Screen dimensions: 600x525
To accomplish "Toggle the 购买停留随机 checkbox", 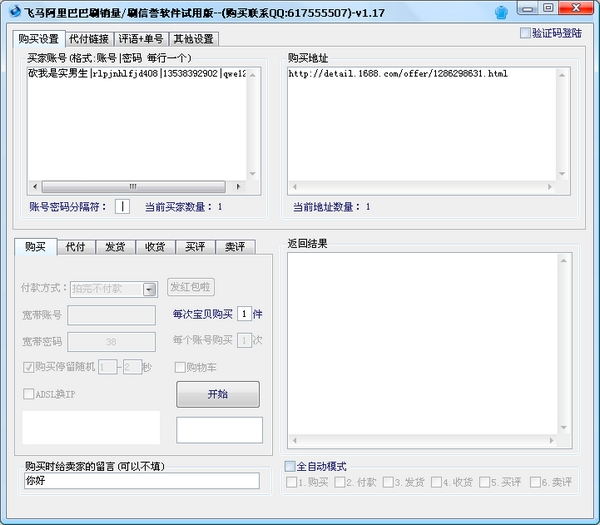I will (28, 367).
